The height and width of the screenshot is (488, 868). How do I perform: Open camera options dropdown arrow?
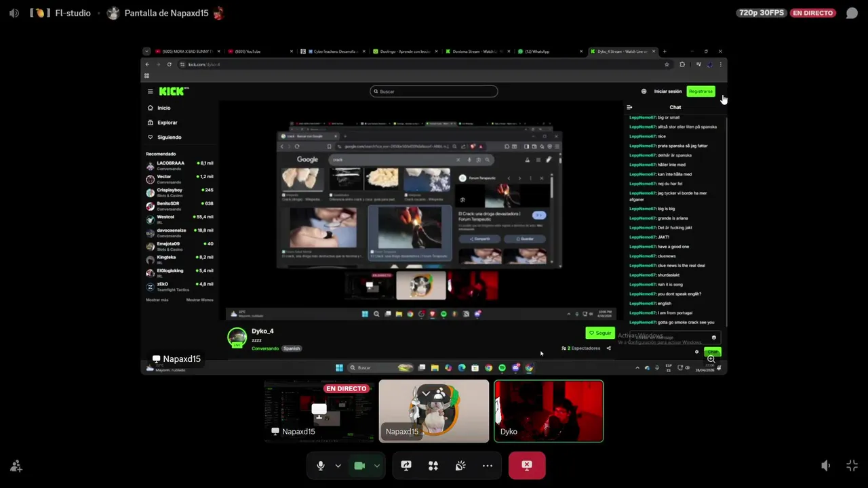pos(376,466)
